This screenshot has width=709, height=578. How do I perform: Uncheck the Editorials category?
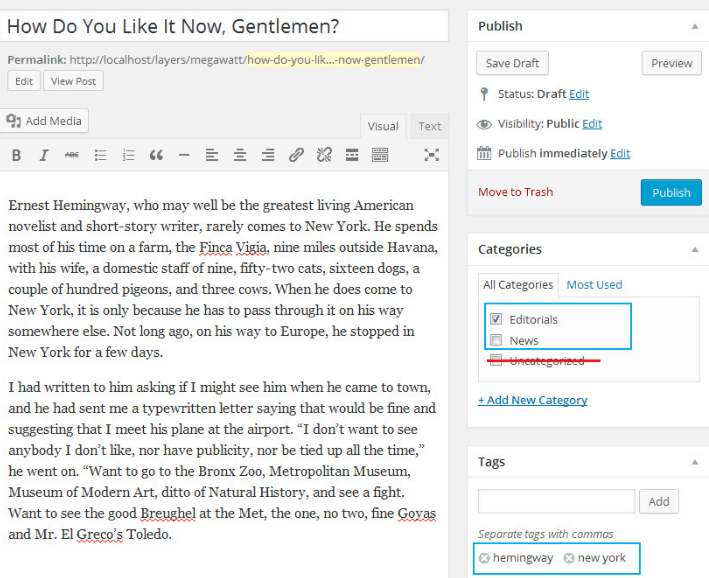(x=497, y=319)
